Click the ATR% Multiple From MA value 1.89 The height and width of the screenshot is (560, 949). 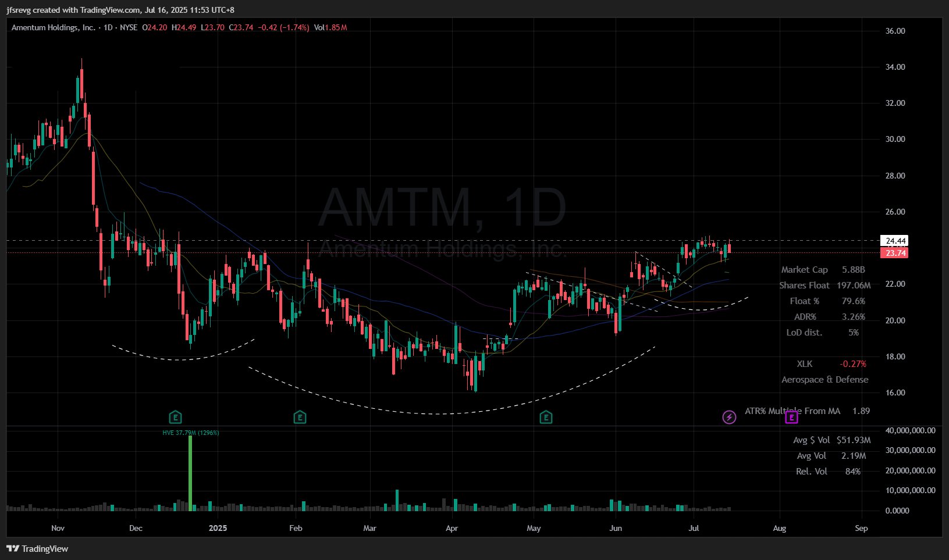click(x=861, y=411)
